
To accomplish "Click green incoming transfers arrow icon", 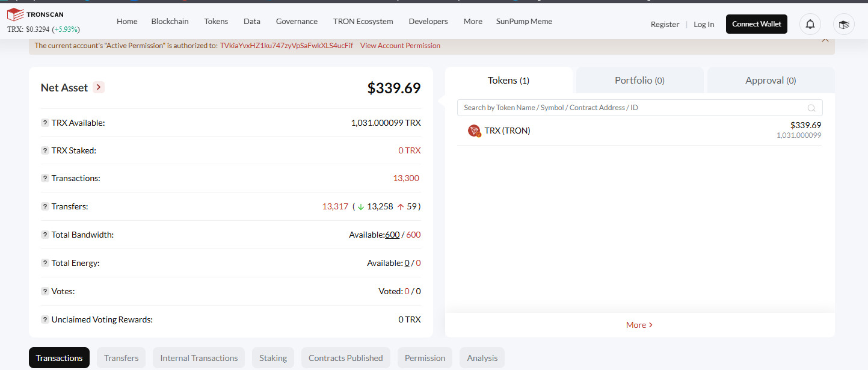I will [361, 206].
